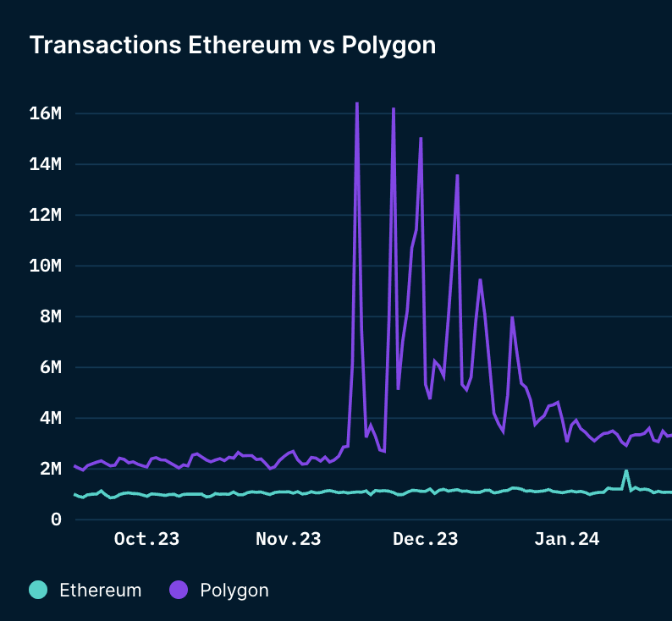Click the 4M y-axis label

click(x=50, y=418)
